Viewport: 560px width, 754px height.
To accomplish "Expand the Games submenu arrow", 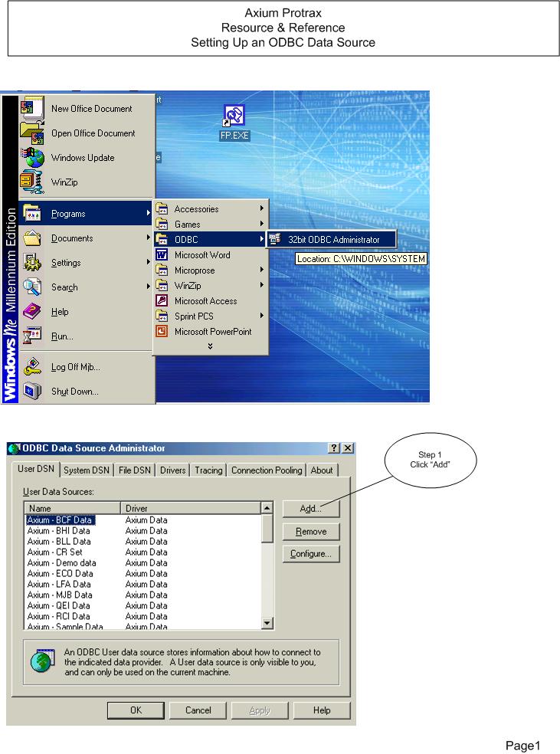I will pyautogui.click(x=262, y=224).
